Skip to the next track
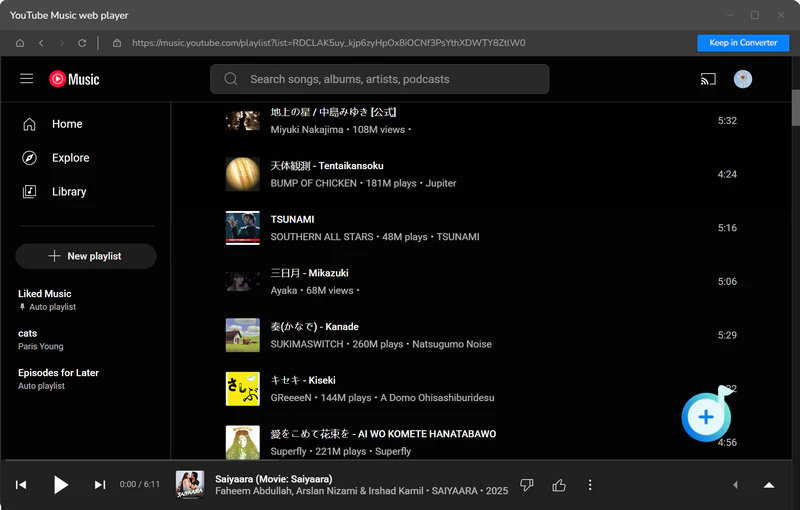Image resolution: width=800 pixels, height=510 pixels. coord(100,485)
